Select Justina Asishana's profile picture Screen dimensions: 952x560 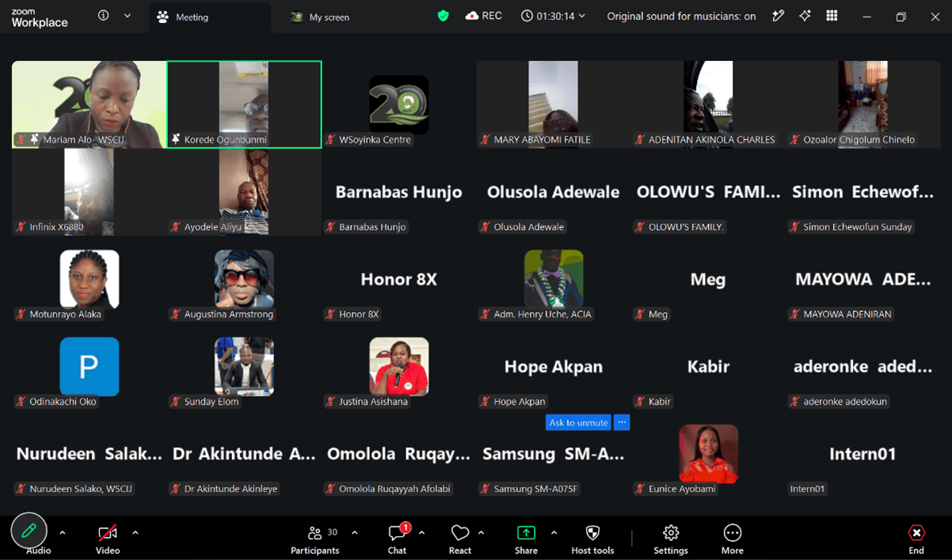pos(399,367)
